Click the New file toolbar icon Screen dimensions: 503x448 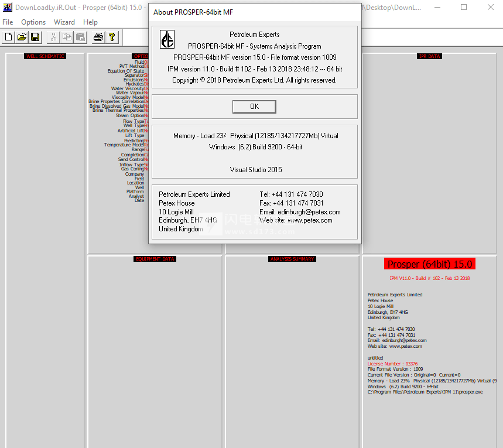coord(9,37)
